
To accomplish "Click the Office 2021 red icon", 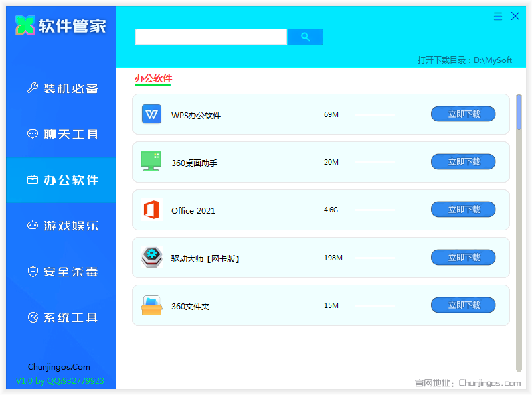I will click(151, 210).
